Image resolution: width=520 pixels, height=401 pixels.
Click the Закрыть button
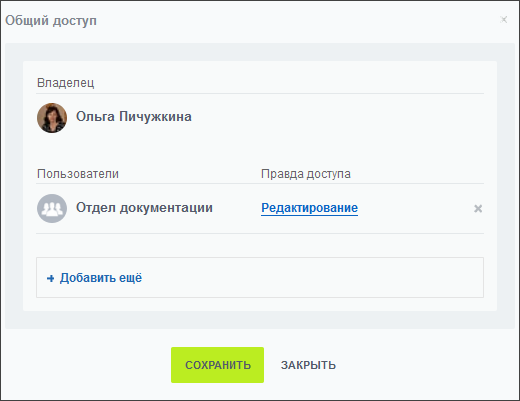(x=308, y=365)
